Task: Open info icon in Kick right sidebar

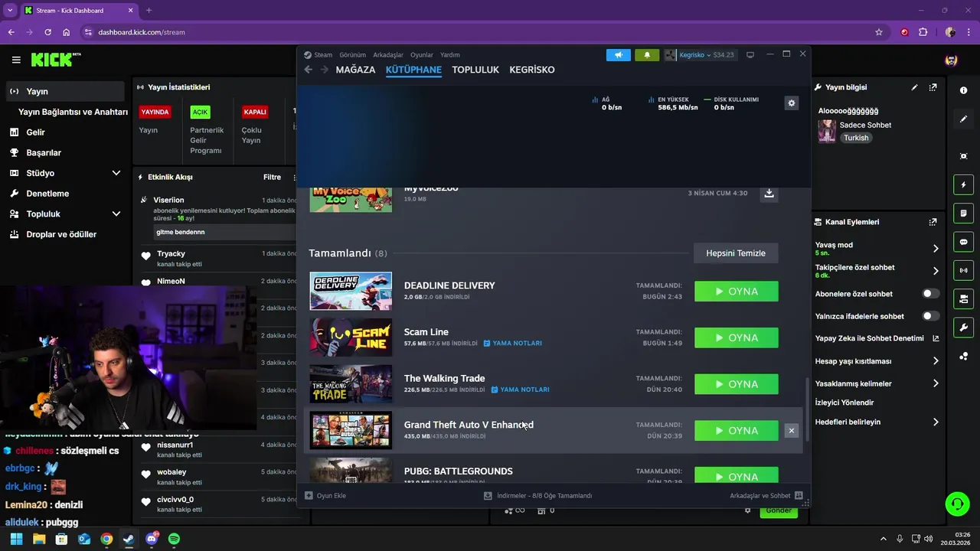Action: point(963,90)
